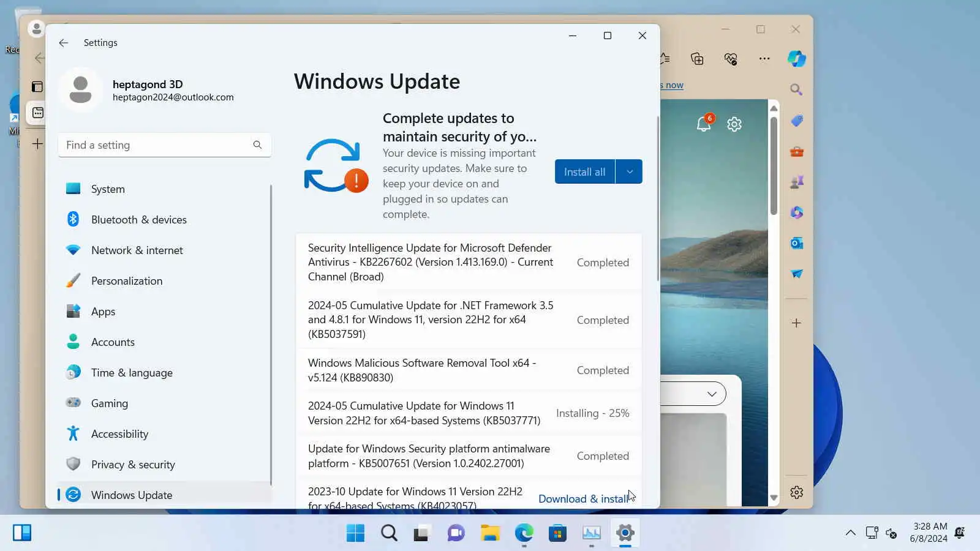Open the clock and date in the taskbar
The height and width of the screenshot is (551, 980).
coord(929,533)
